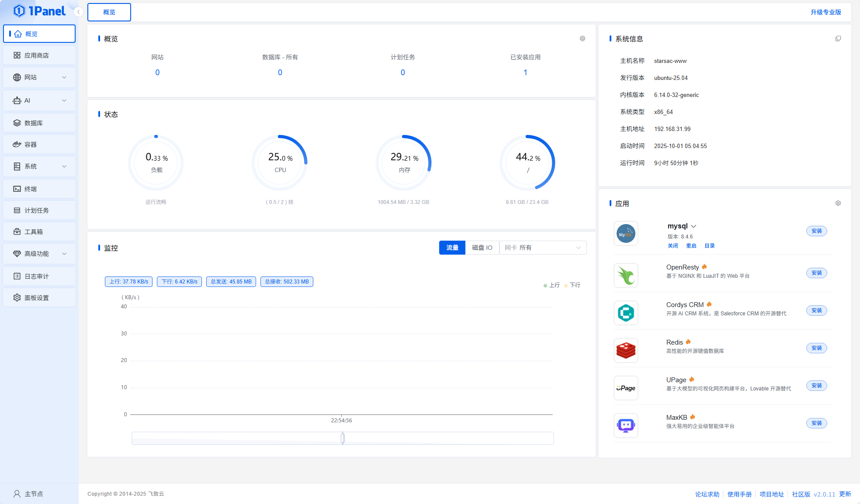The width and height of the screenshot is (860, 504).
Task: Switch monitor to 磁盘 IO view
Action: coord(482,248)
